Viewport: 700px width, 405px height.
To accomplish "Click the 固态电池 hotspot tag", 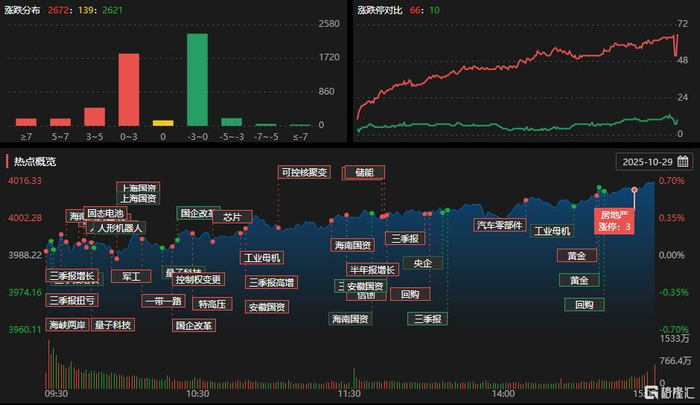I will (x=105, y=213).
